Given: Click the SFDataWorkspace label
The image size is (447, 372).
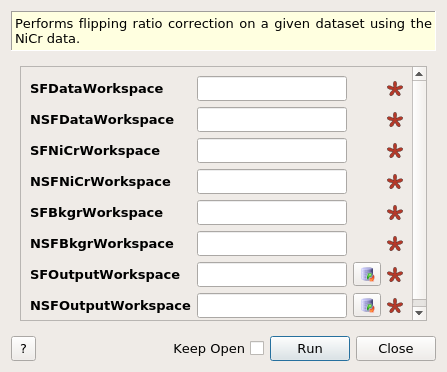Looking at the screenshot, I should (97, 89).
